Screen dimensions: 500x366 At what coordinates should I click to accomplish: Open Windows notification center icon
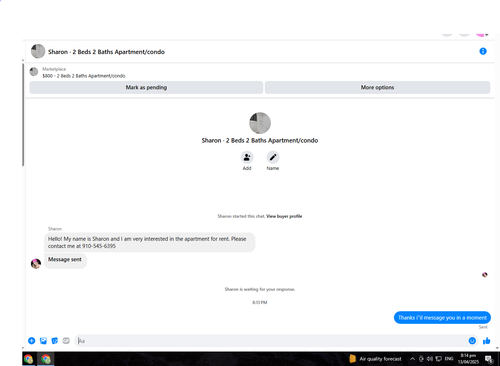coord(489,359)
